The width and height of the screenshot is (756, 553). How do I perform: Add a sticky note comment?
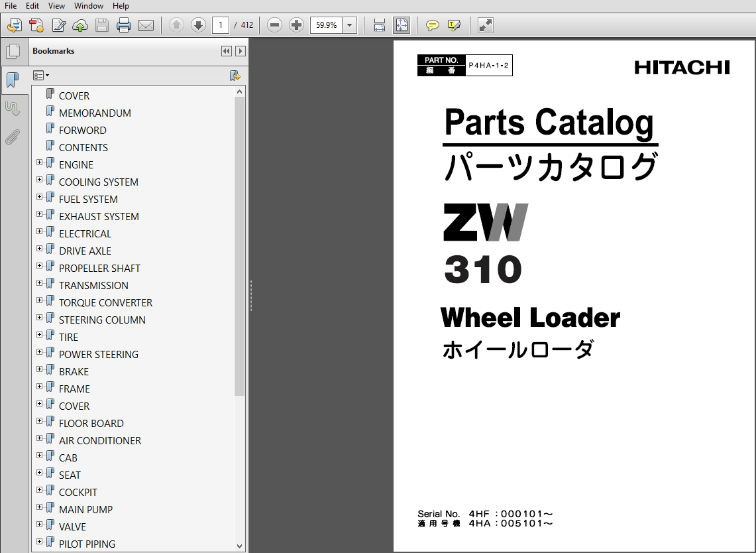click(432, 25)
